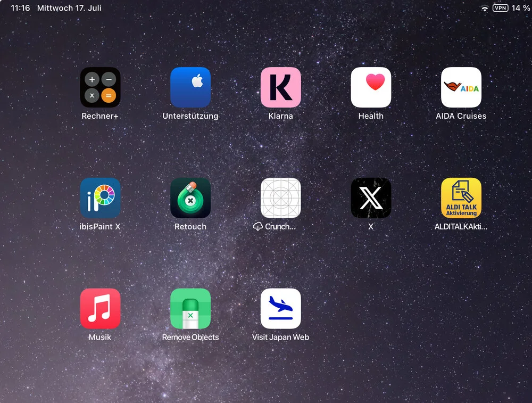Open the Rechner+ calculator app
This screenshot has width=532, height=403.
(x=100, y=87)
